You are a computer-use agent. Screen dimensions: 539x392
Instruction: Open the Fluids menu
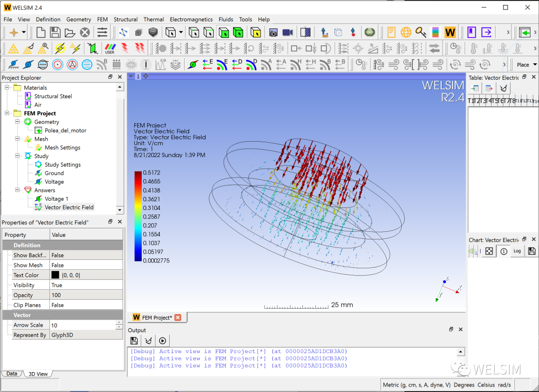(x=226, y=19)
